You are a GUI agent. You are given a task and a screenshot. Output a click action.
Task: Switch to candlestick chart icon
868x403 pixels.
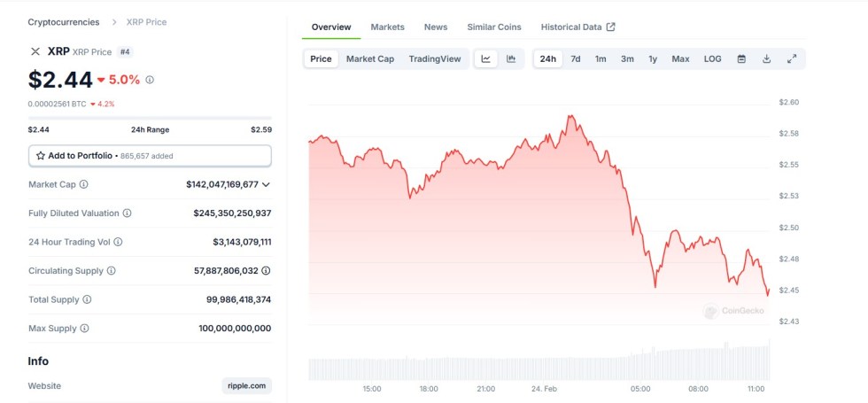[x=511, y=59]
